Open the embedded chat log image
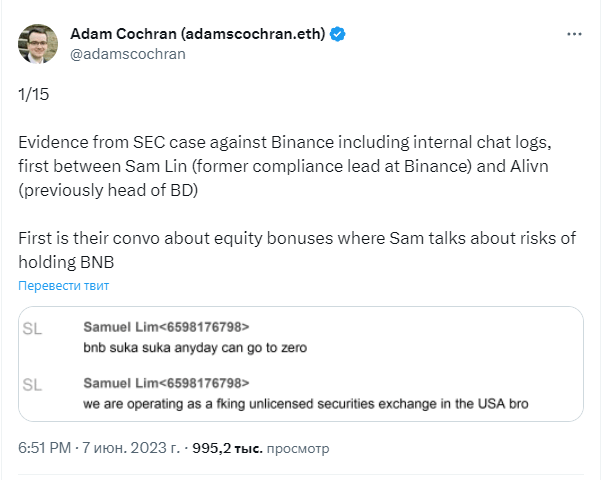 pos(301,364)
